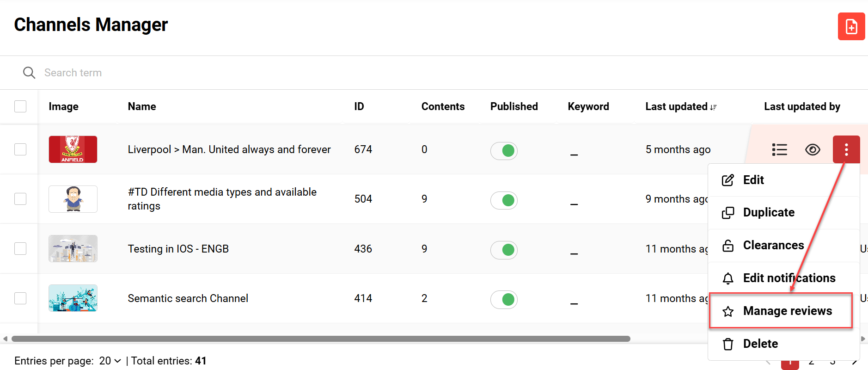Viewport: 868px width, 370px height.
Task: Open Liverpool Anfield channel thumbnail
Action: click(73, 149)
